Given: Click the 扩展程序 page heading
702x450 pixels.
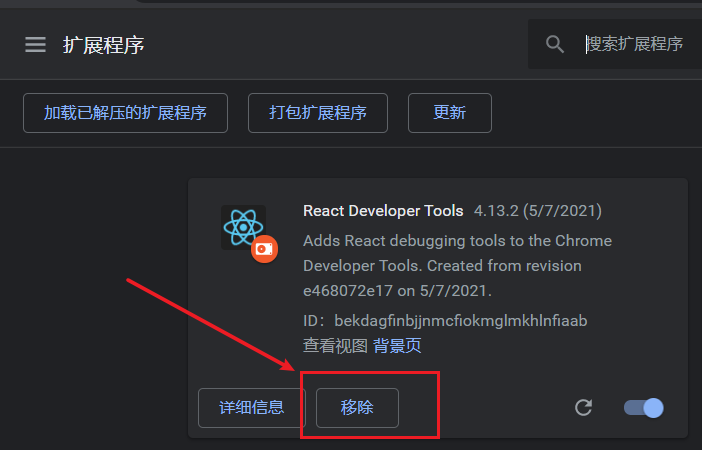Looking at the screenshot, I should click(103, 45).
